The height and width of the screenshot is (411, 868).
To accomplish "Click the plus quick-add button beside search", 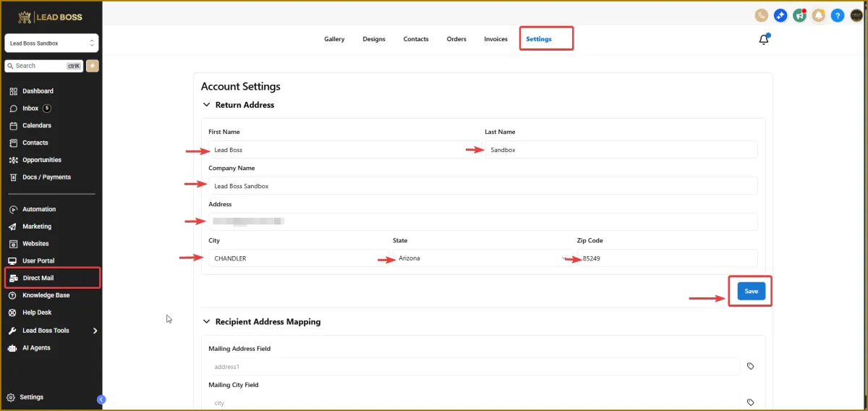I will coord(93,66).
